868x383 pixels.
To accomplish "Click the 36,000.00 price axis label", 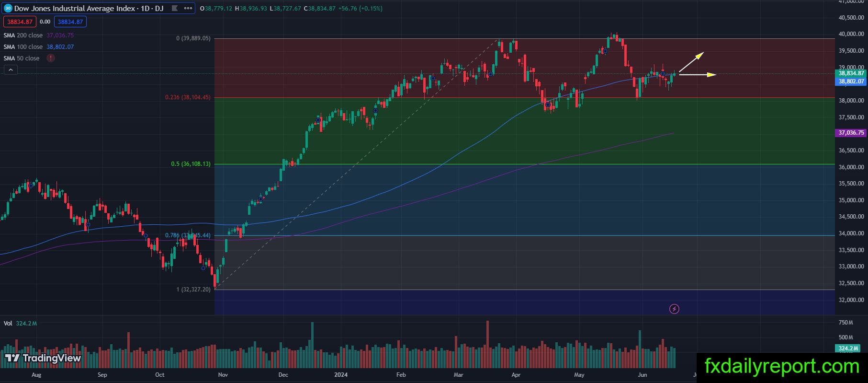I will click(851, 167).
